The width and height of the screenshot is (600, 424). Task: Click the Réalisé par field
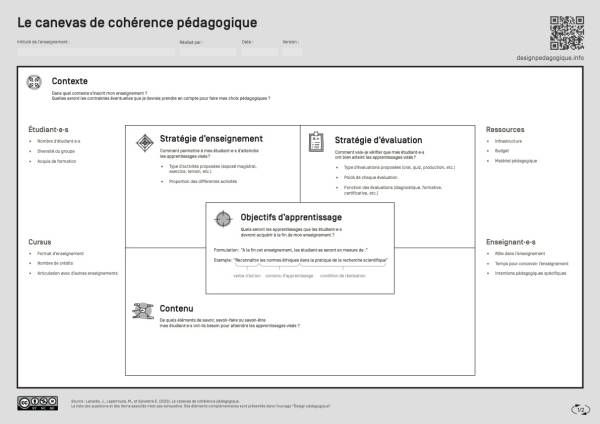(207, 51)
